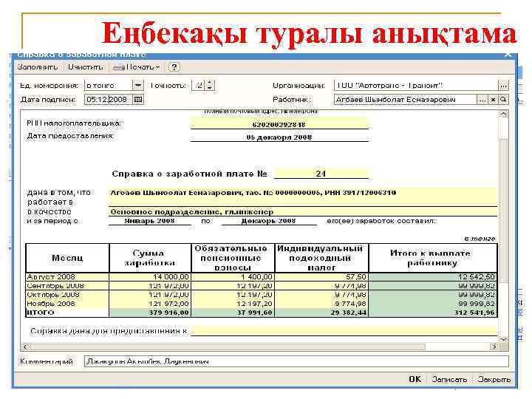Viewport: 532px width, 399px height.
Task: Click 'Индивидуальный подоходный налог' column header
Action: click(321, 258)
